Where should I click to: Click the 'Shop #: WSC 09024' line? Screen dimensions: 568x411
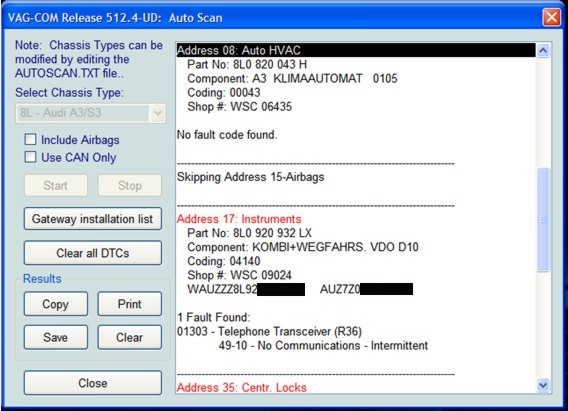click(x=239, y=275)
